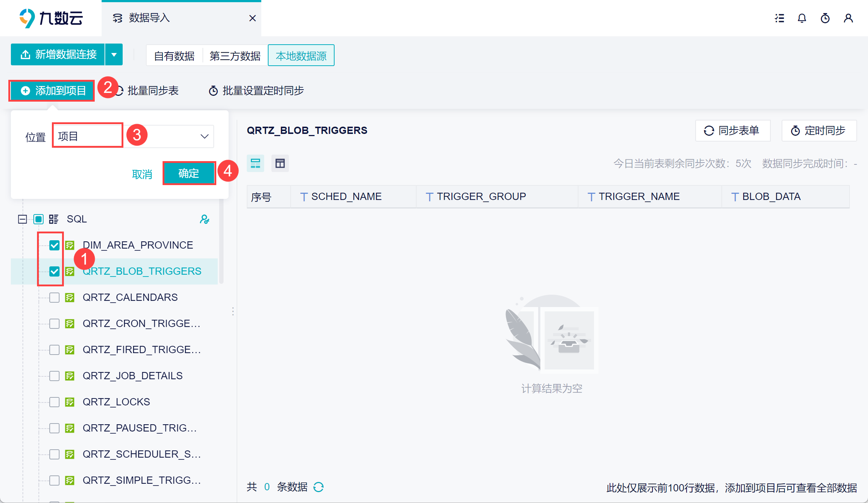
Task: Open the 新增数据连接 dropdown arrow
Action: (114, 55)
